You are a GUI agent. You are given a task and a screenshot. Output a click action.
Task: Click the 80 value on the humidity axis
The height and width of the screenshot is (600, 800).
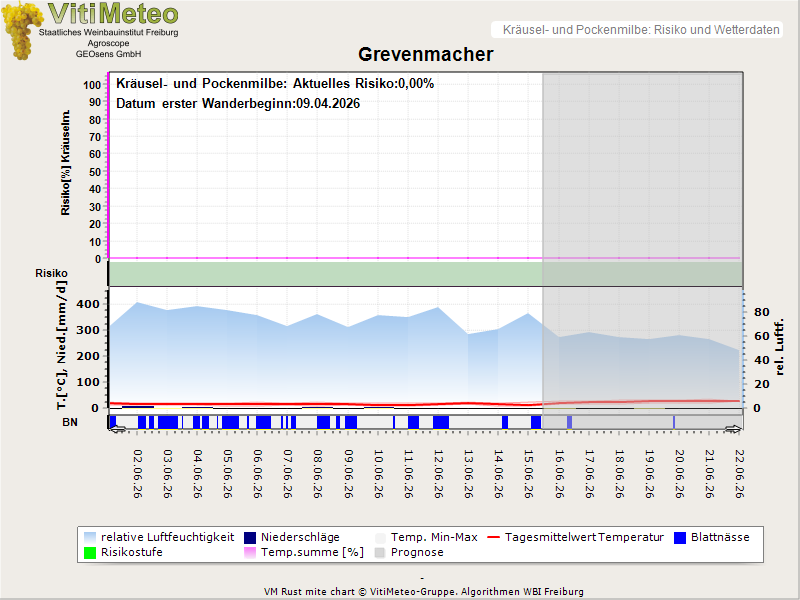[x=761, y=312]
